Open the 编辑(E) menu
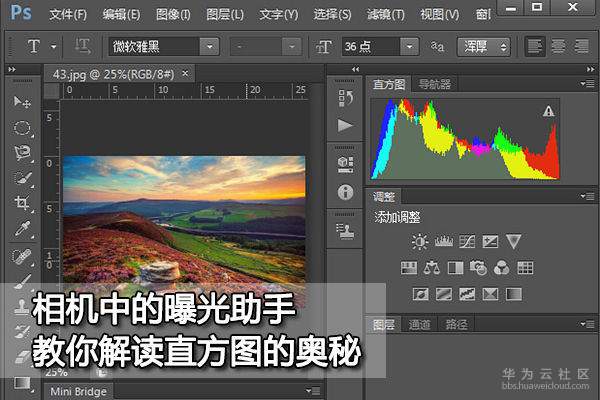The height and width of the screenshot is (400, 600). coord(121,15)
